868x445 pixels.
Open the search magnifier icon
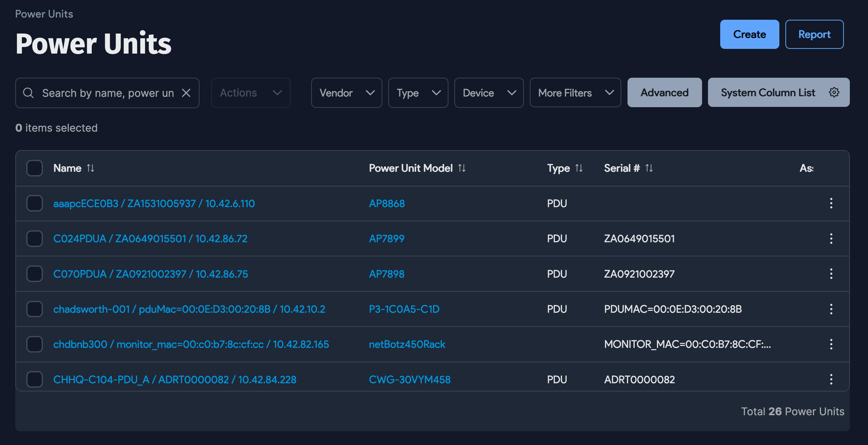coord(28,93)
